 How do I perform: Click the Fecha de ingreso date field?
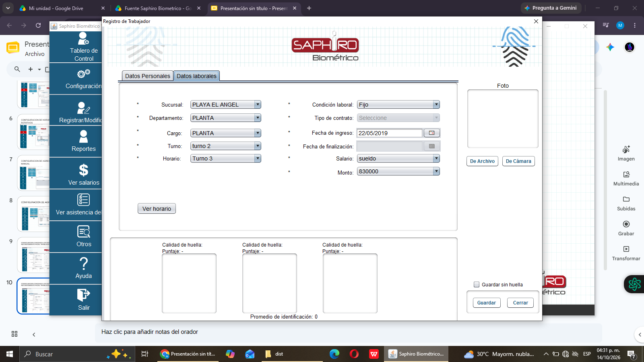pos(389,133)
